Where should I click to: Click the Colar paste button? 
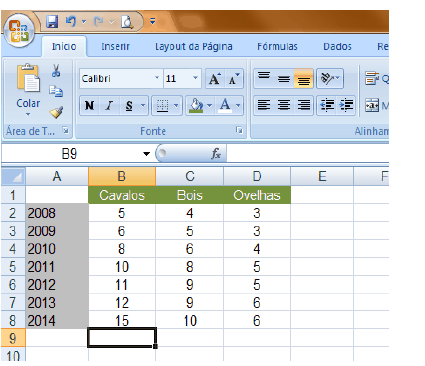point(28,90)
